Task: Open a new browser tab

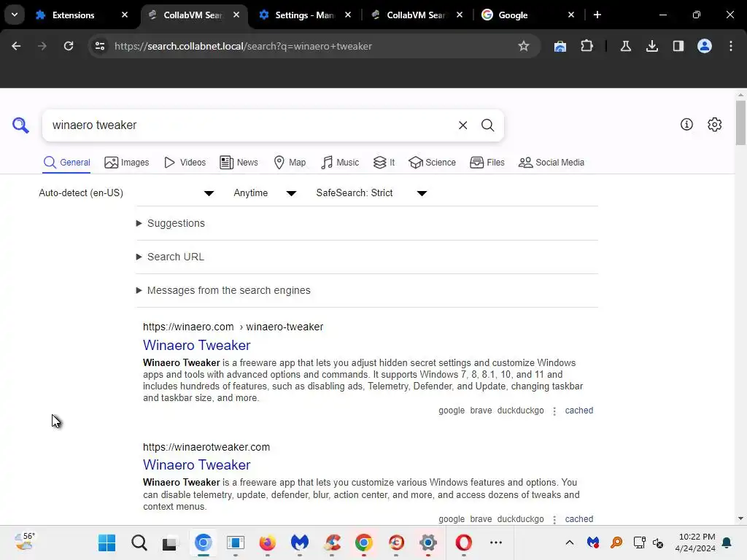Action: [597, 15]
